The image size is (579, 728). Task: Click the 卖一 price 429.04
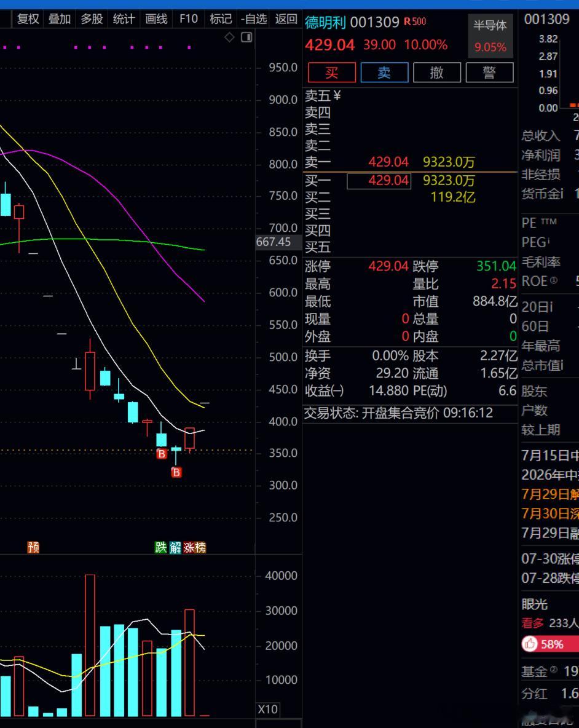coord(388,162)
